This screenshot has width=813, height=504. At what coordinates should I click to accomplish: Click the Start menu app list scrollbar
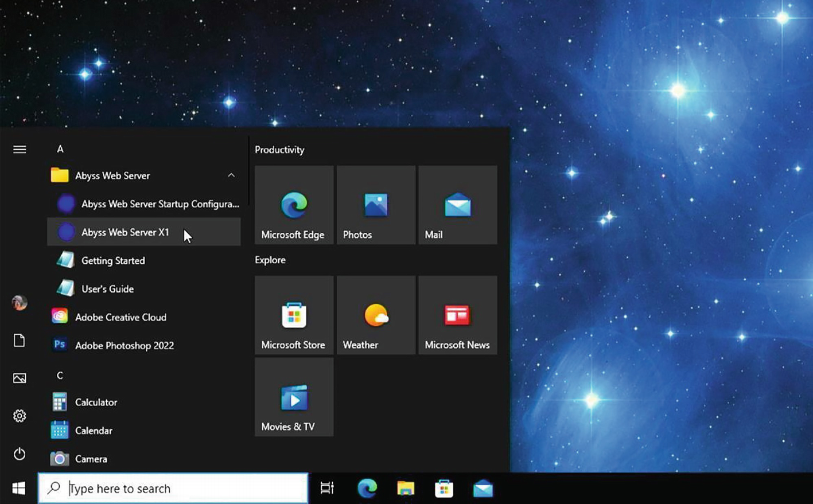coord(248,171)
